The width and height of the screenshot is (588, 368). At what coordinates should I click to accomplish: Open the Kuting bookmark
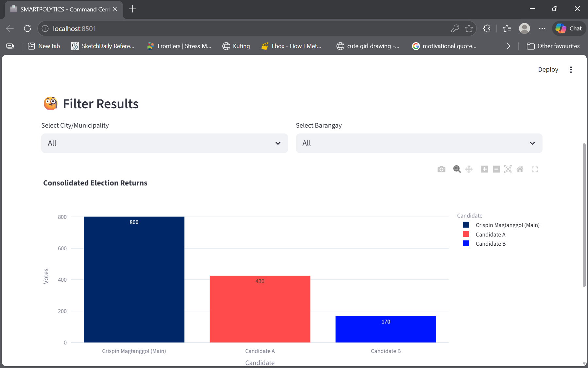(x=236, y=46)
